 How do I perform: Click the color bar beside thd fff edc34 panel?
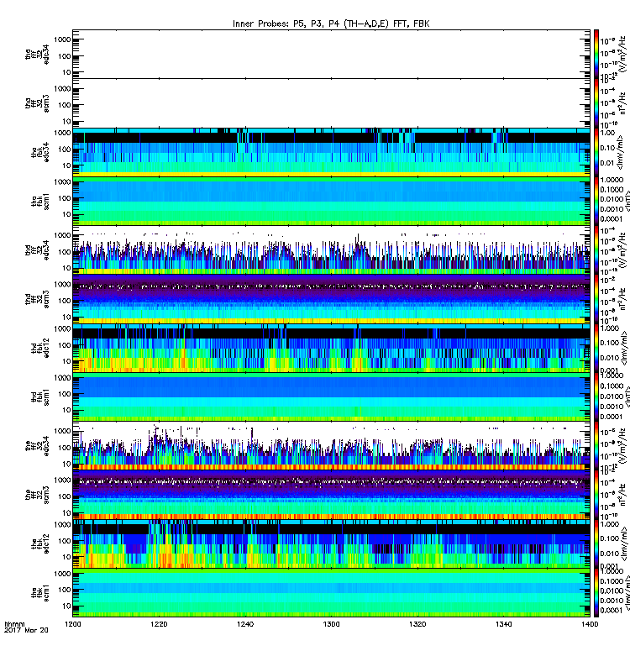click(596, 249)
